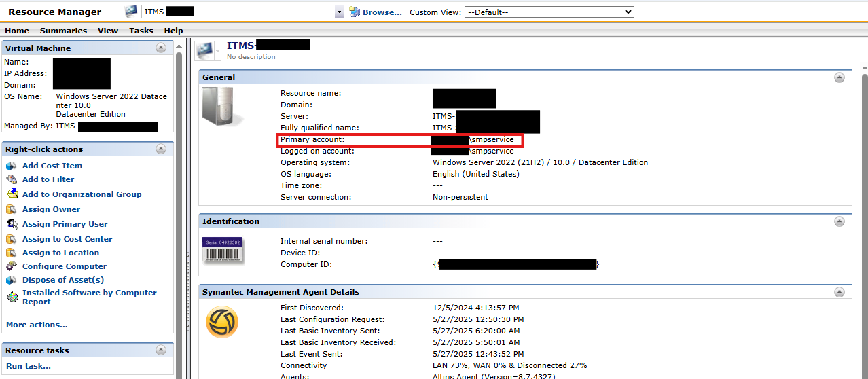Viewport: 868px width, 379px height.
Task: Click the Add to Filter icon
Action: click(x=11, y=179)
